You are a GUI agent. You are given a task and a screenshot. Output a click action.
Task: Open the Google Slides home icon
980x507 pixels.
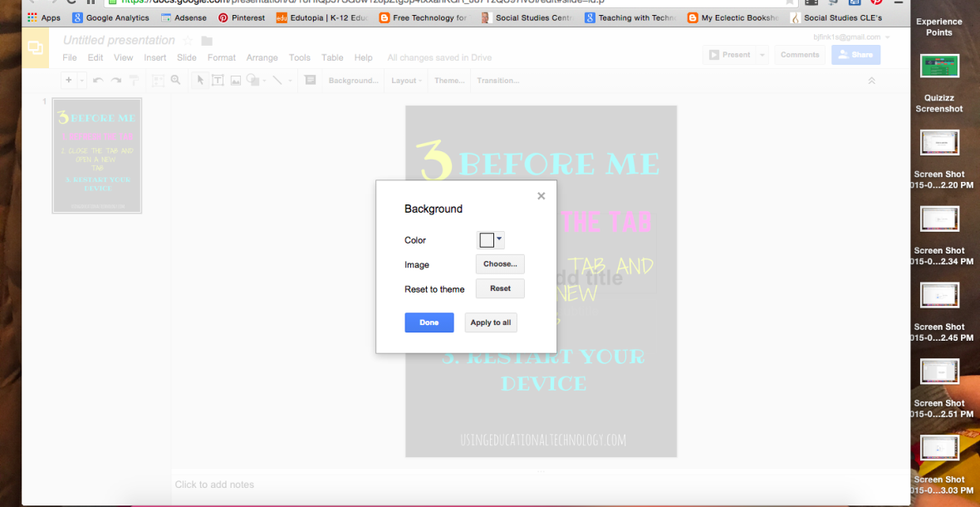coord(35,47)
